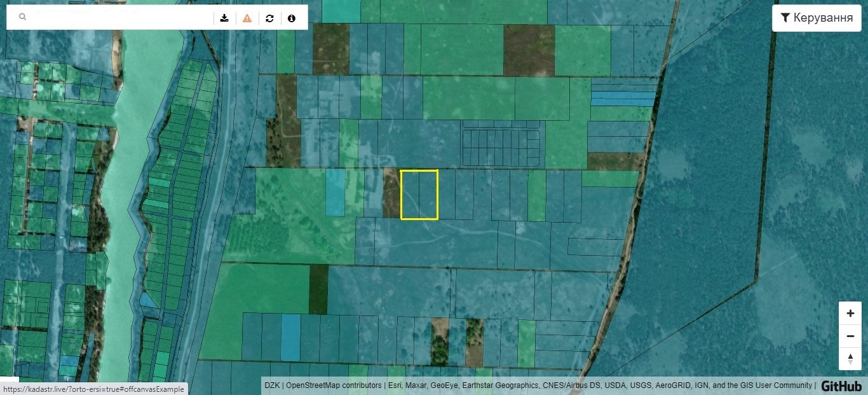868x395 pixels.
Task: Click the download icon in the toolbar
Action: [x=224, y=18]
